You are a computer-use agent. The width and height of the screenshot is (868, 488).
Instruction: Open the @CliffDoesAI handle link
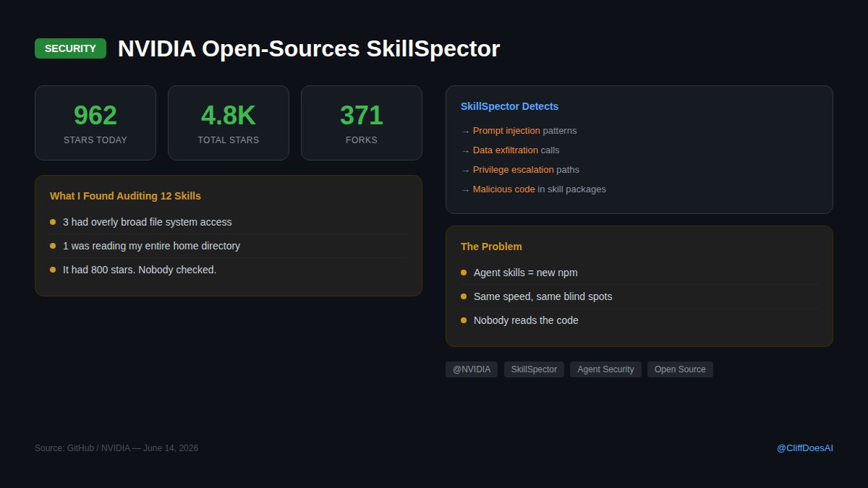805,448
